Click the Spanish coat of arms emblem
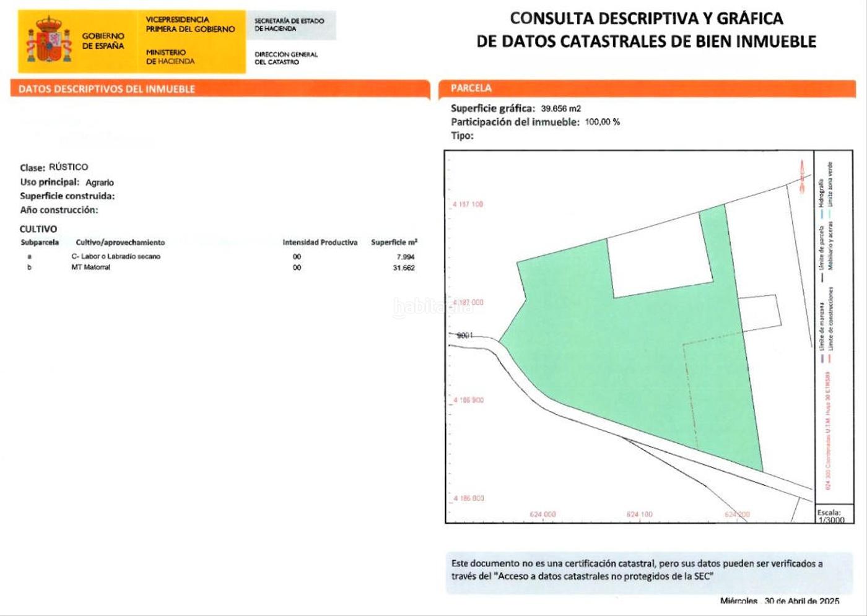 (x=48, y=41)
